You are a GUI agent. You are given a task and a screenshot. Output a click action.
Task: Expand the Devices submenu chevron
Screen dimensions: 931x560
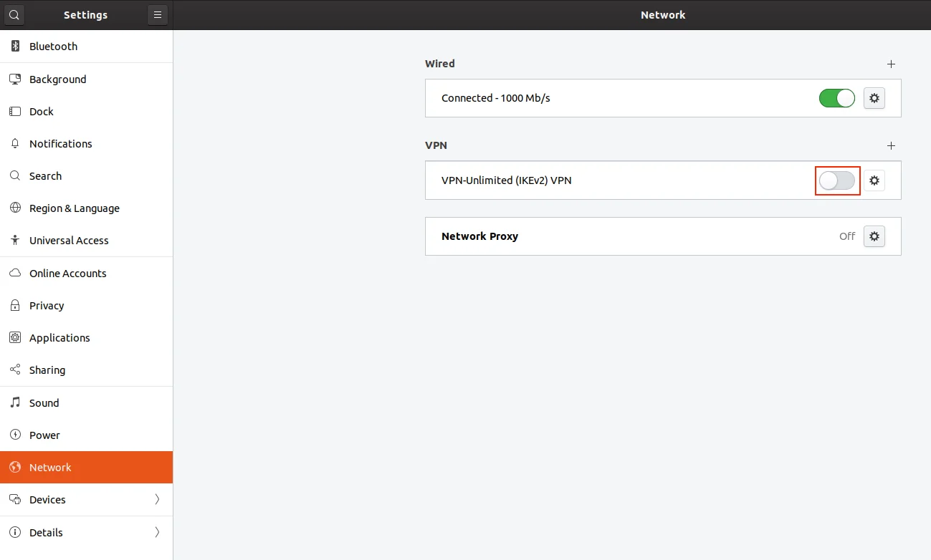pyautogui.click(x=157, y=500)
